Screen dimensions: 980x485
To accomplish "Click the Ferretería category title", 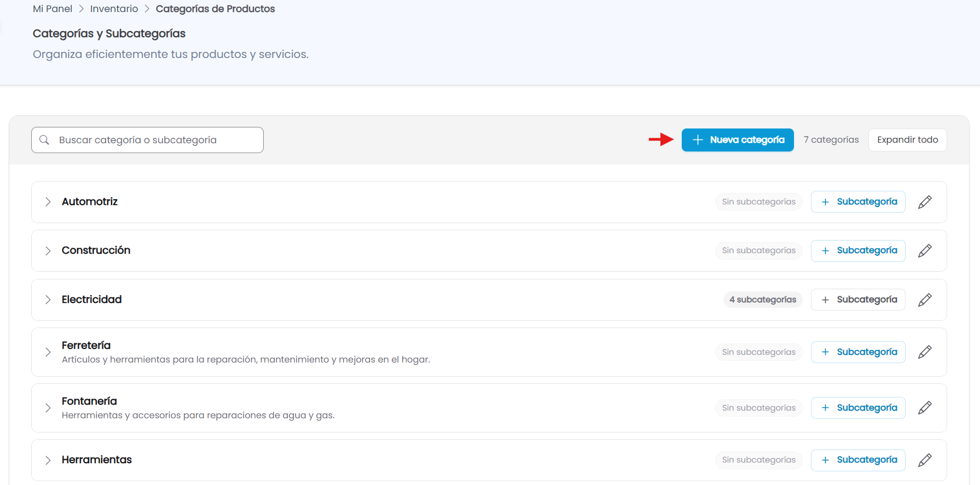I will pos(86,346).
